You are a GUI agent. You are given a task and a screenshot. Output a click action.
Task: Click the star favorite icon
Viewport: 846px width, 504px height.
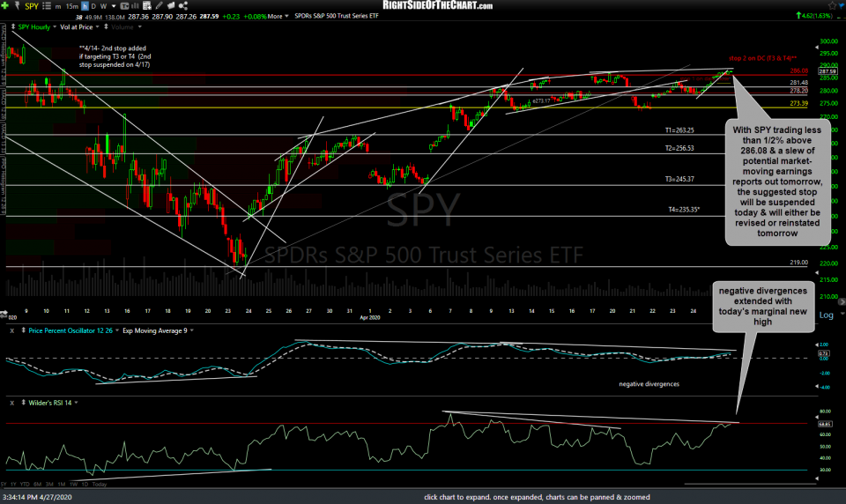(x=831, y=5)
